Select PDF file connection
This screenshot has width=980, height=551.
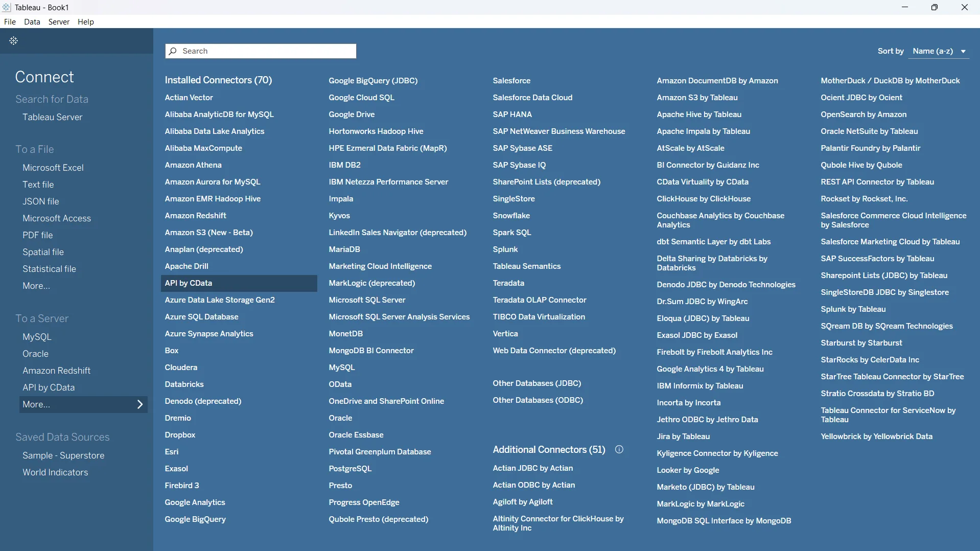38,235
